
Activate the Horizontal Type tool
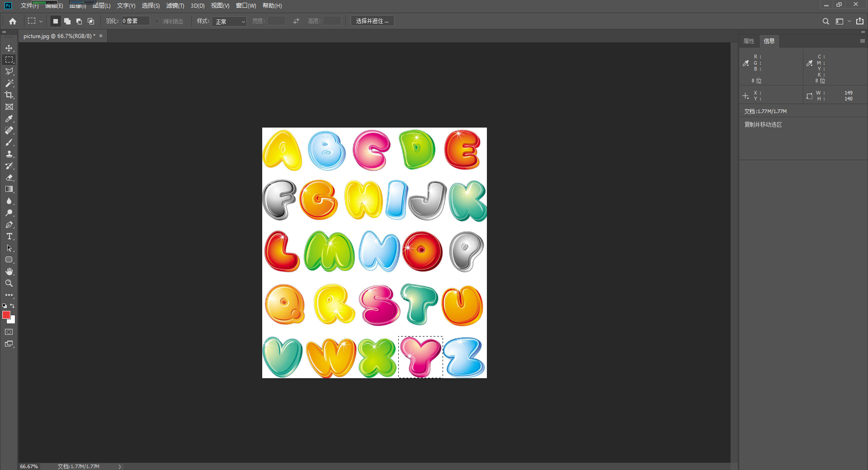(x=9, y=236)
